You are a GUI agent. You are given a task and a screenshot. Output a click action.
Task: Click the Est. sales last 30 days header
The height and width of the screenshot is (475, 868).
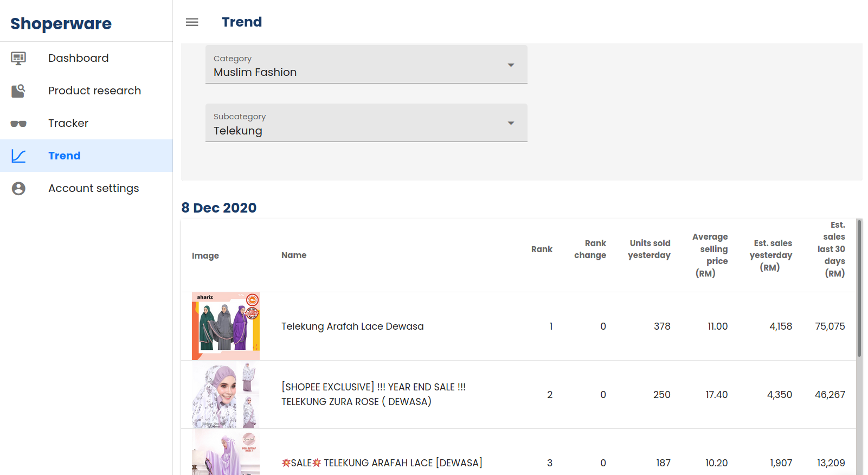tap(831, 249)
